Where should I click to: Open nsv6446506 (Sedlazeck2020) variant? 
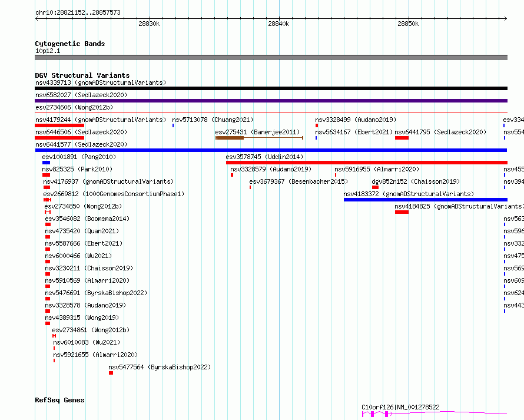81,132
